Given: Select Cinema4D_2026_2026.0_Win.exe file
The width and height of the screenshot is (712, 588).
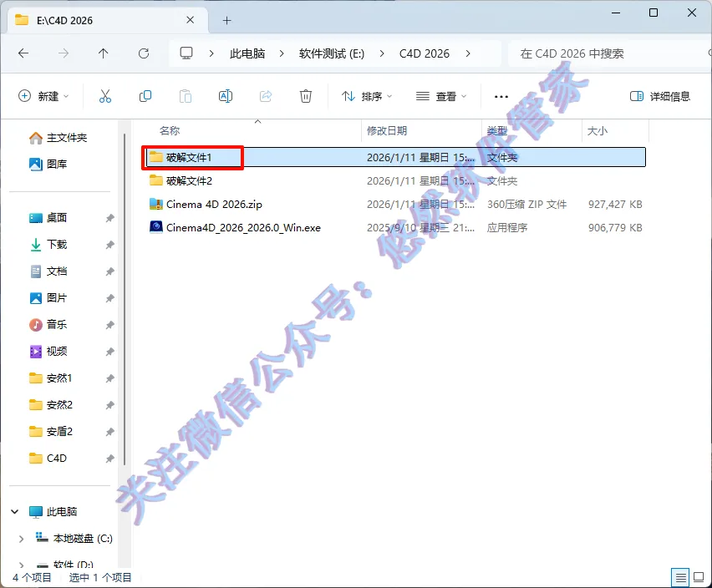Looking at the screenshot, I should pyautogui.click(x=394, y=228).
